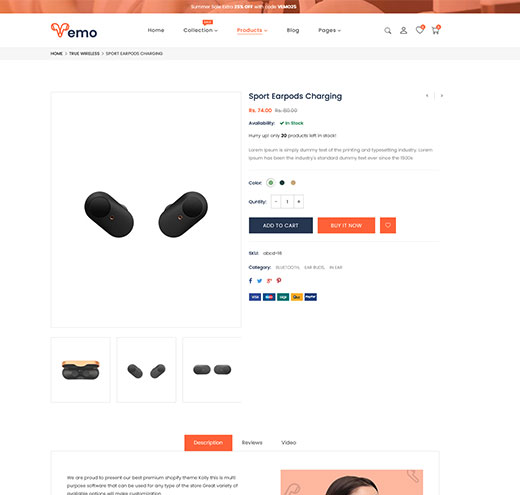View wishlist via header heart icon
Viewport: 520px width, 495px height.
pos(420,30)
